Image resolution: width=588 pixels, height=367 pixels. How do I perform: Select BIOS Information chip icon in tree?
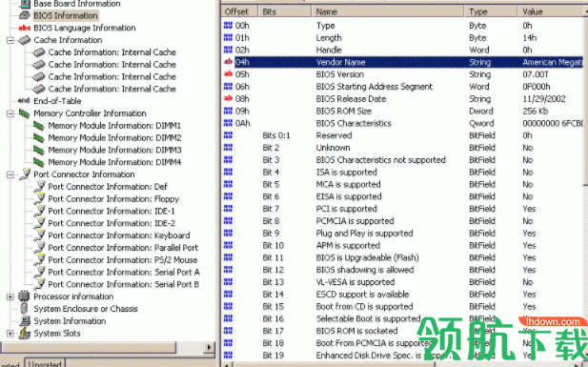click(25, 15)
